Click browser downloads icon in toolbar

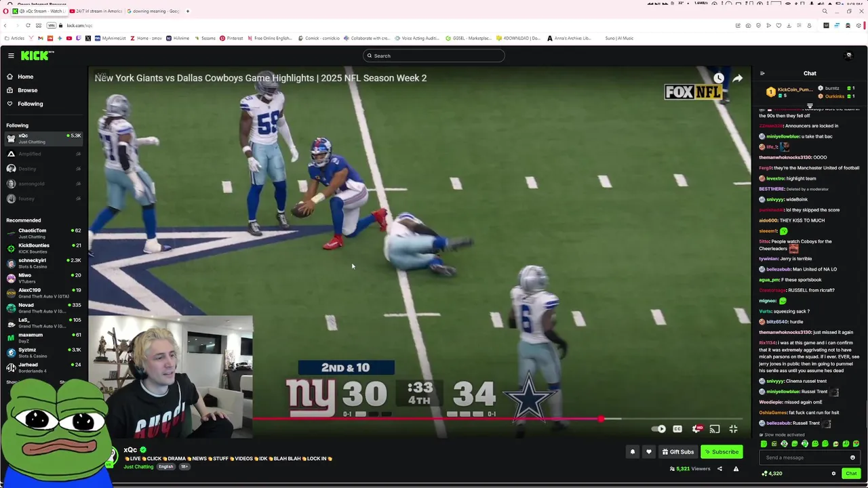[x=789, y=26]
